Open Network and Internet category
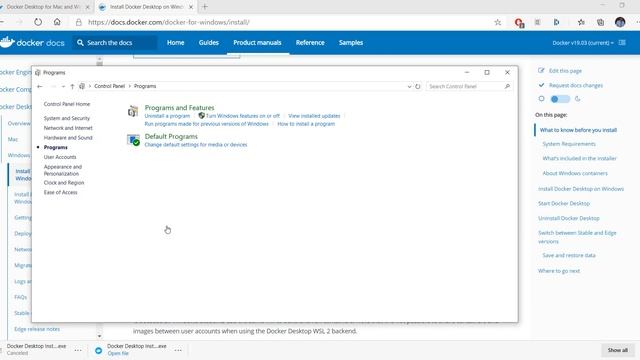 pos(68,128)
